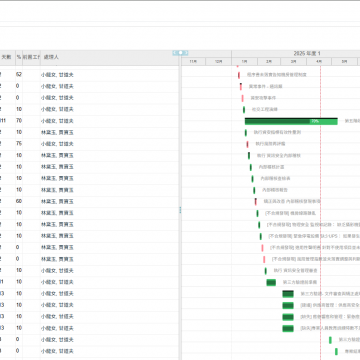Click the 62 percent cell
Screen dimensions: 360x360
click(x=19, y=75)
